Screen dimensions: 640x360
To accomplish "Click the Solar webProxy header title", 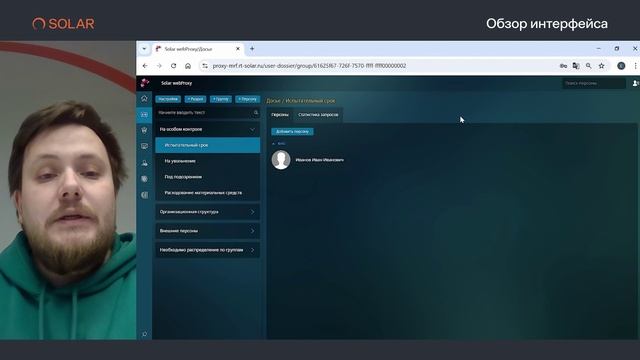I will pyautogui.click(x=176, y=83).
